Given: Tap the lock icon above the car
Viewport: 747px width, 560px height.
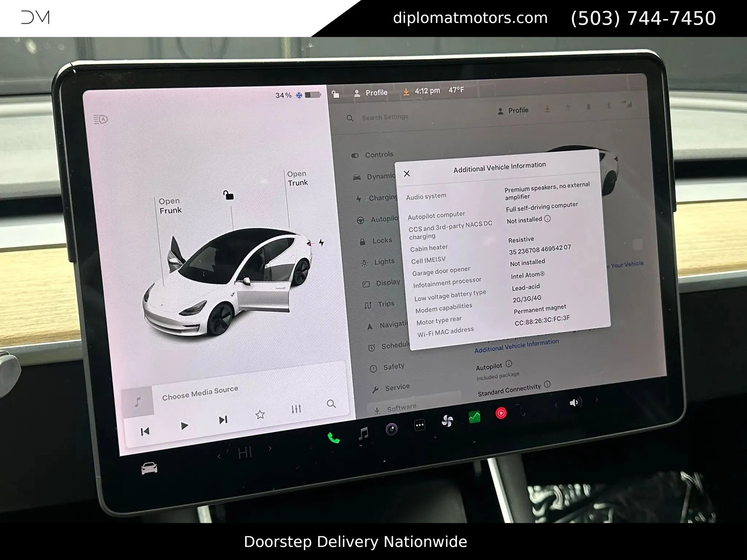Looking at the screenshot, I should [x=229, y=196].
